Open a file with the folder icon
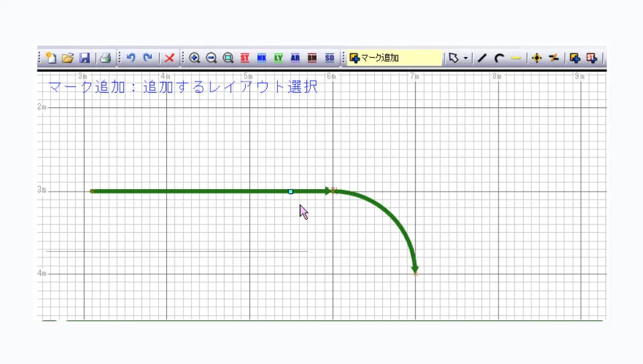 [x=68, y=58]
